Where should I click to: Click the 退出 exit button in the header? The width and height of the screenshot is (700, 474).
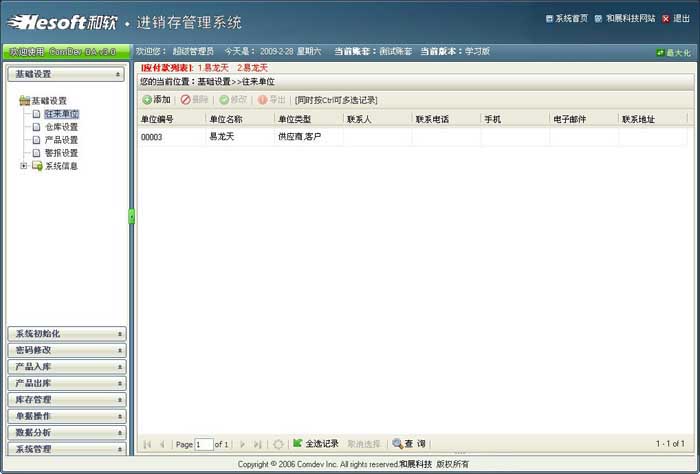tap(678, 18)
